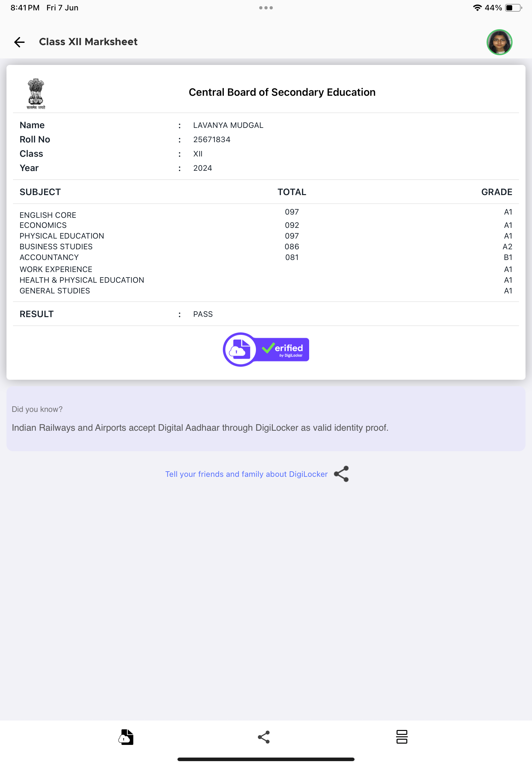This screenshot has width=532, height=766.
Task: Open DigiLocker documents icon in bottom bar
Action: (126, 736)
